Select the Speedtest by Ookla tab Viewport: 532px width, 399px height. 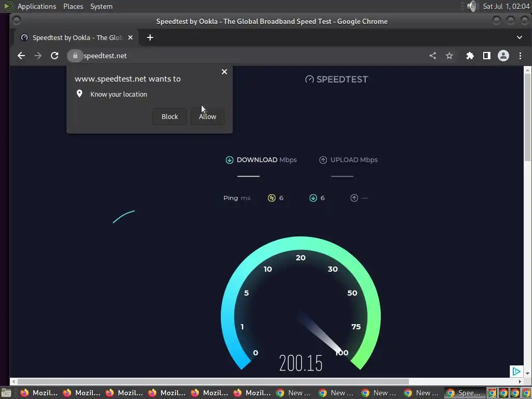pos(76,37)
